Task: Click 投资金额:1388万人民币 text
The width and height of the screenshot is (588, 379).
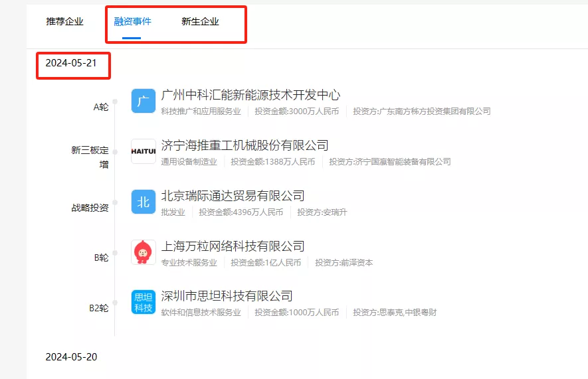Action: 272,162
